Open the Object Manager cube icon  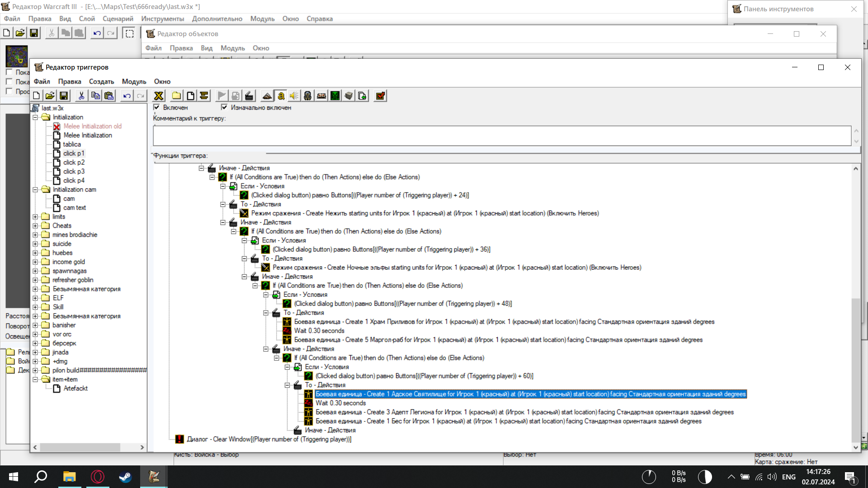[349, 96]
